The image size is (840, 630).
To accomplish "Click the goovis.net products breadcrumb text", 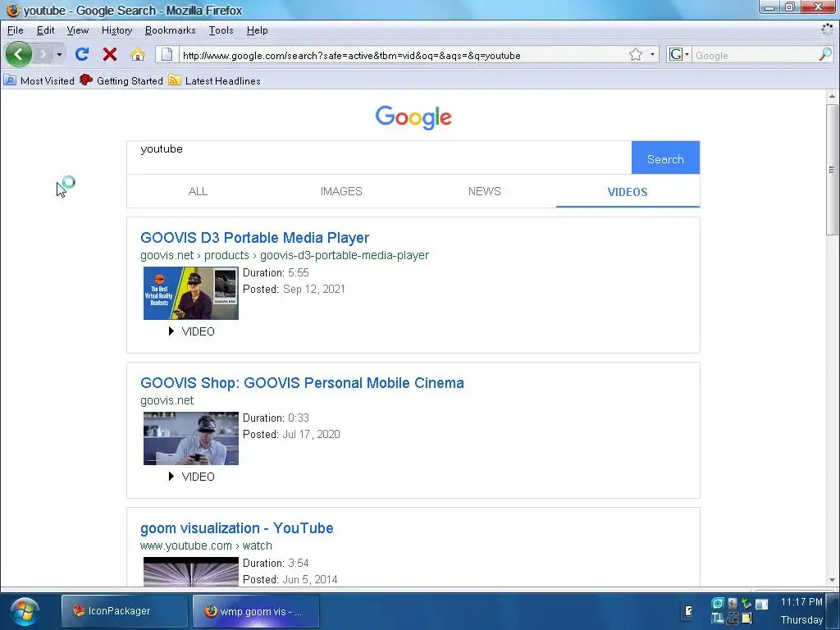I will (285, 256).
